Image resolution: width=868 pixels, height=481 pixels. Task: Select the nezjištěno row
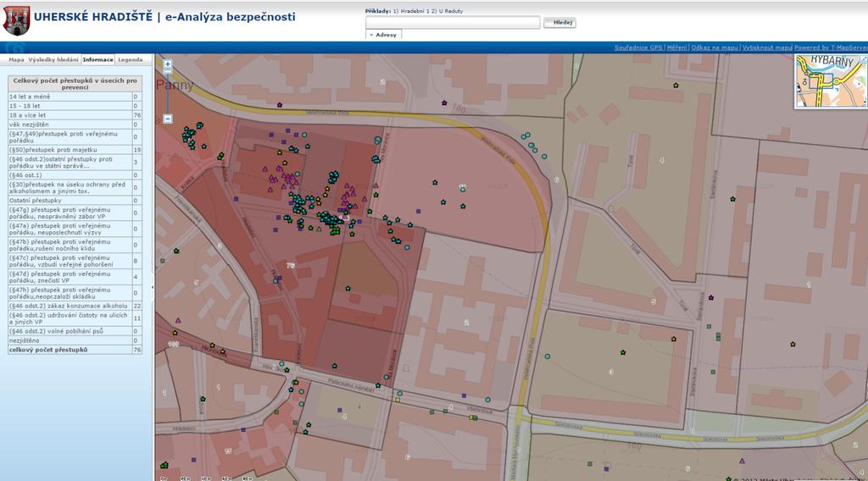pos(75,340)
